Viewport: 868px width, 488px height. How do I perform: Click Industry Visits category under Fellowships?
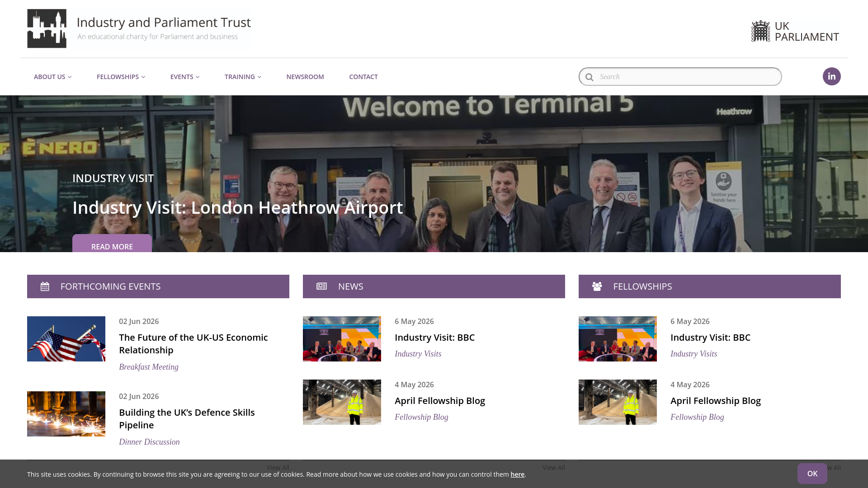point(693,354)
